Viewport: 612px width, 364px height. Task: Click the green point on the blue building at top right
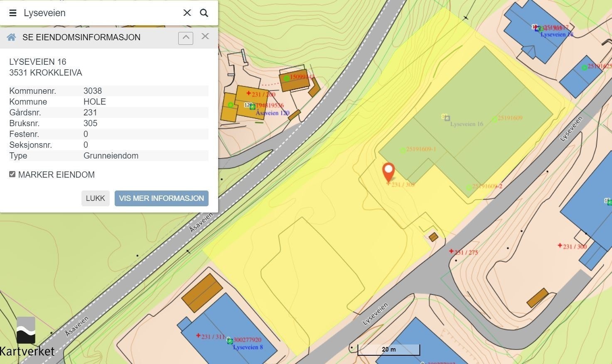pyautogui.click(x=584, y=67)
